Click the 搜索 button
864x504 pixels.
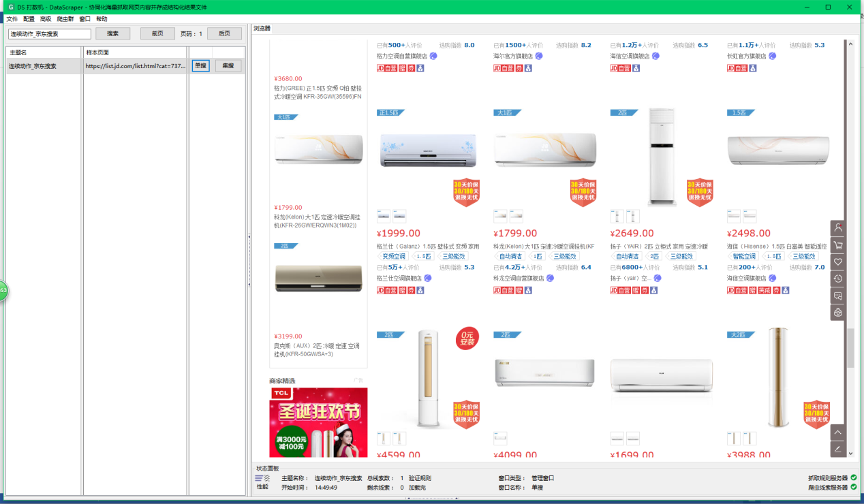(113, 33)
